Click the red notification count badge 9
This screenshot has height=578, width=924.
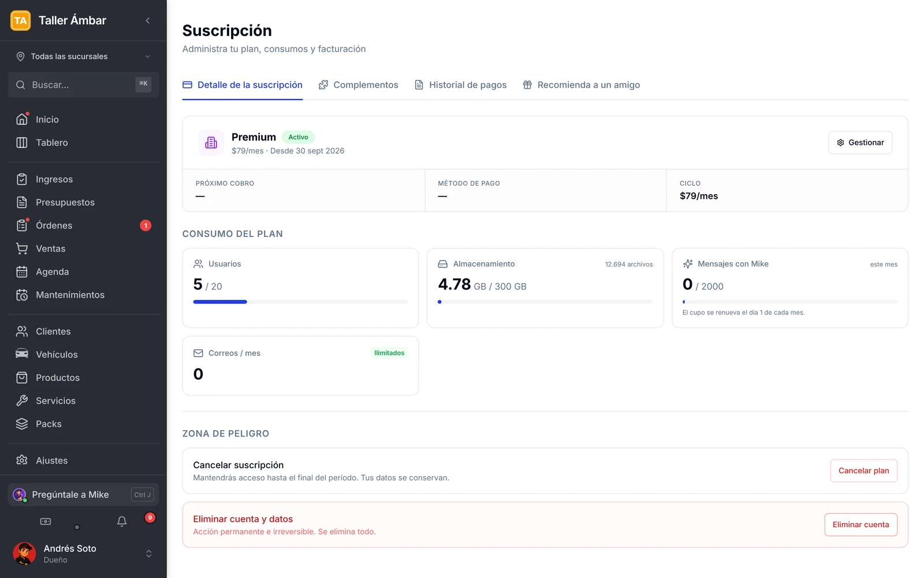click(x=150, y=518)
